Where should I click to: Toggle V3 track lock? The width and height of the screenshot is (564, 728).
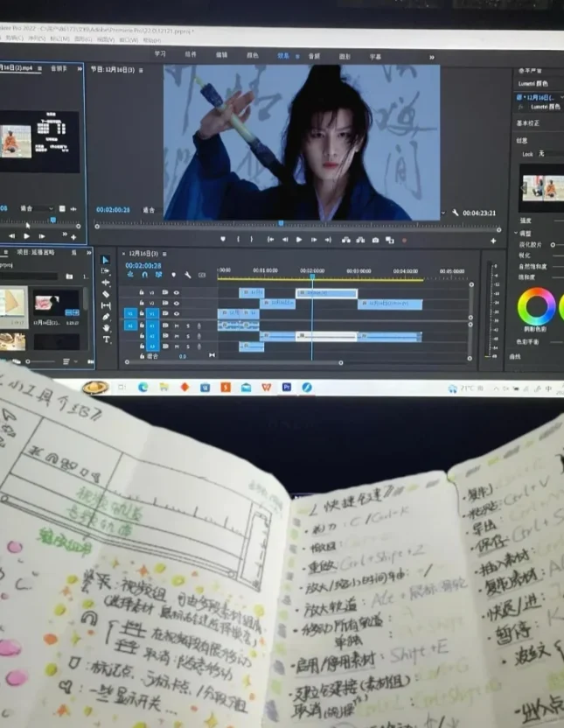pos(142,292)
